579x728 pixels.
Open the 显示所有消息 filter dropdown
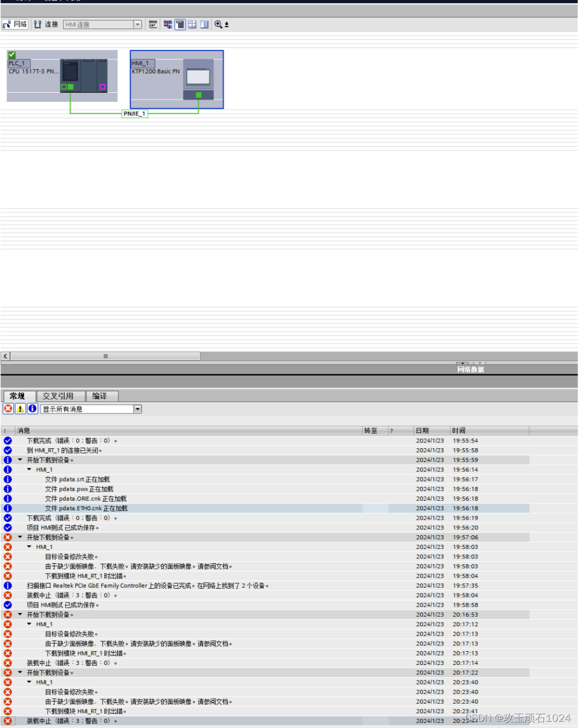[x=138, y=409]
